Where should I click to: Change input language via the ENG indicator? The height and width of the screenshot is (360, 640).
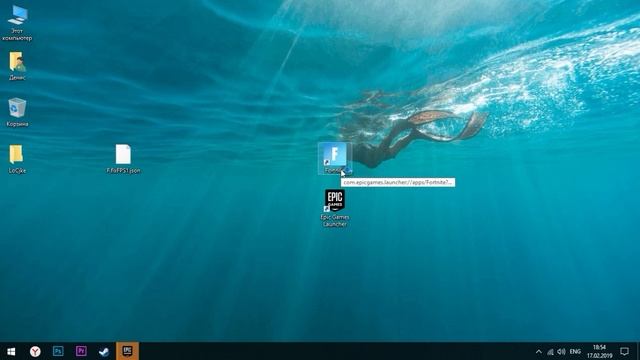click(575, 351)
